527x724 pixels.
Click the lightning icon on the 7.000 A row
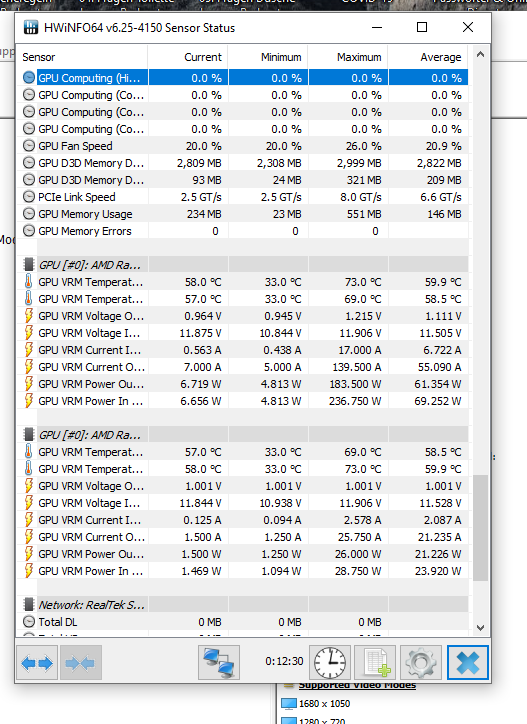(x=29, y=367)
